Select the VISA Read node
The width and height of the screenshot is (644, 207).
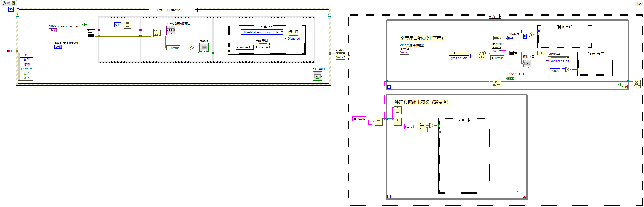[482, 55]
